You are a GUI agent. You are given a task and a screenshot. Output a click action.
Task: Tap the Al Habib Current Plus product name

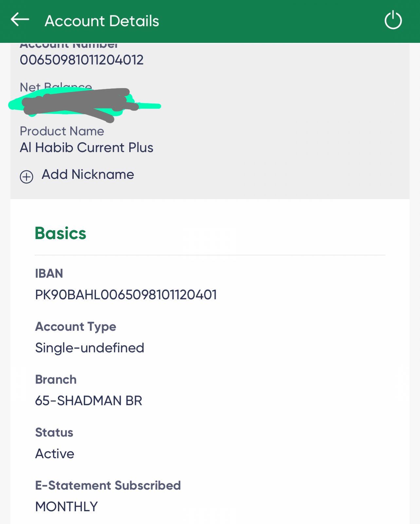[86, 148]
